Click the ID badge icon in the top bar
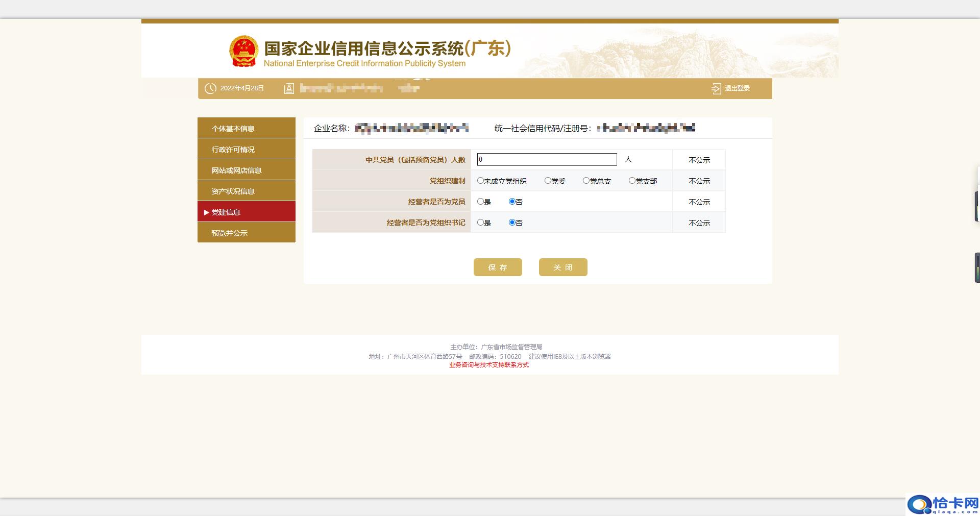 click(x=288, y=88)
